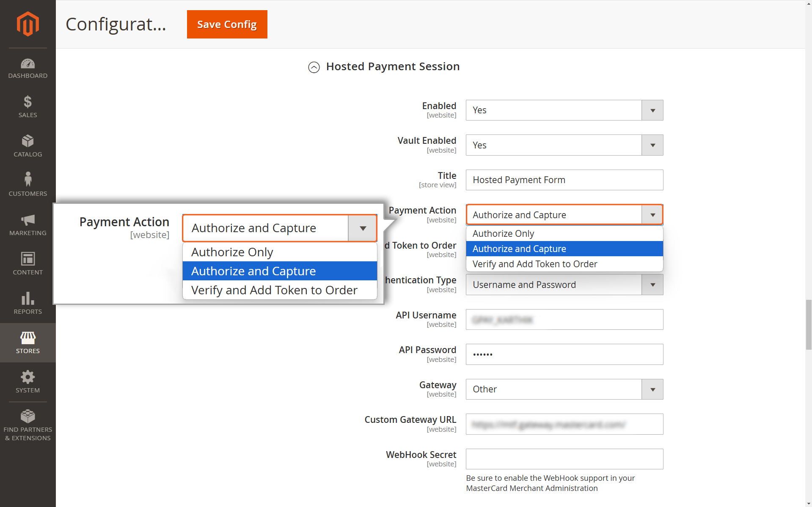Open the Stores sidebar menu
Screen dimensions: 812x507
coord(28,343)
